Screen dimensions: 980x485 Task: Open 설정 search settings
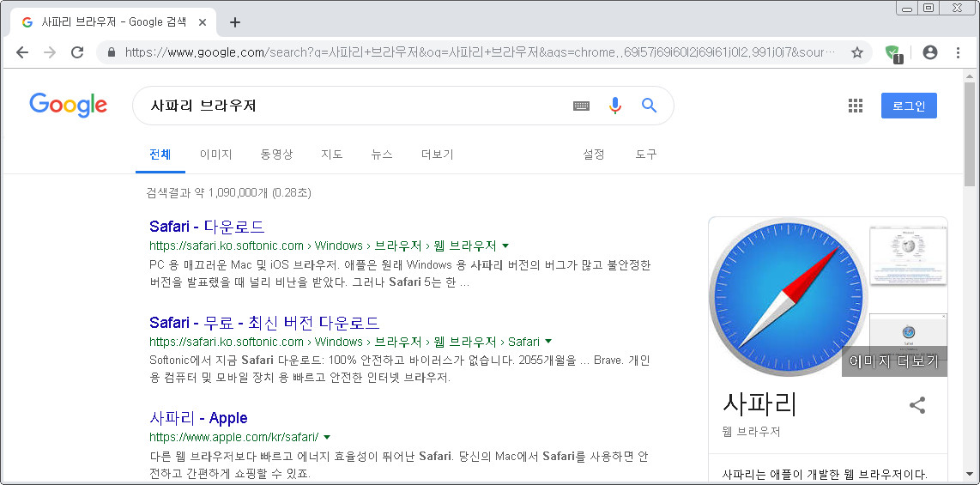coord(594,154)
